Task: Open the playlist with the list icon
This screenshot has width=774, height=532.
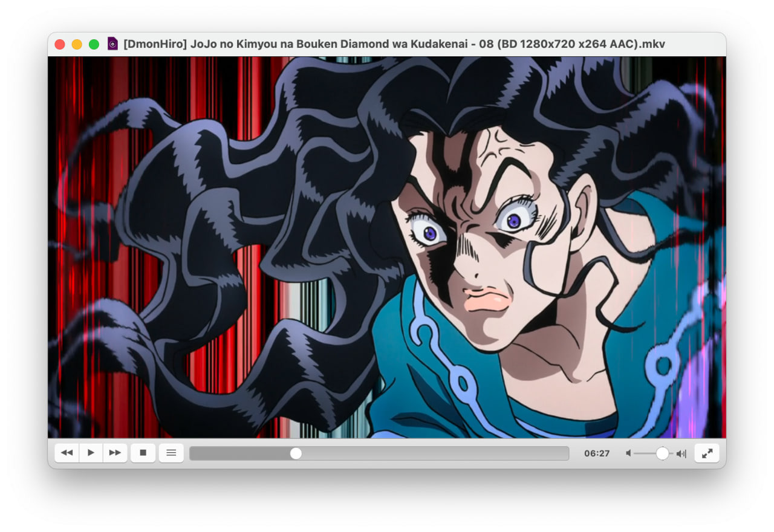Action: [x=171, y=453]
